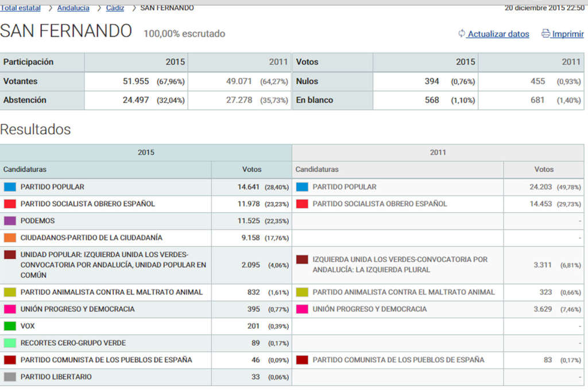The height and width of the screenshot is (392, 588).
Task: Select the 2011 results column header
Action: click(x=438, y=153)
